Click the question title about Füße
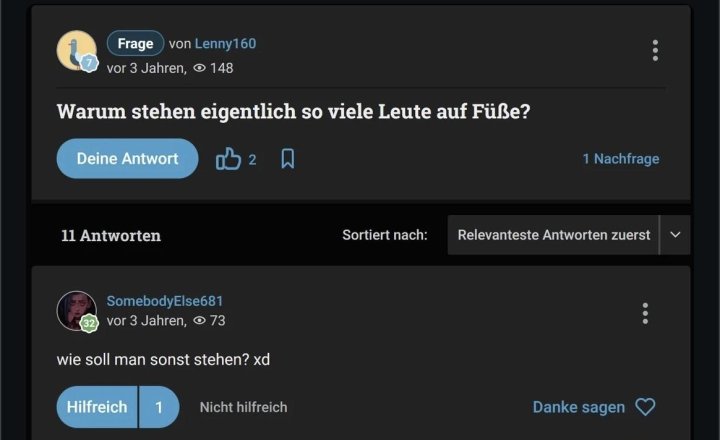The height and width of the screenshot is (440, 720). [293, 112]
